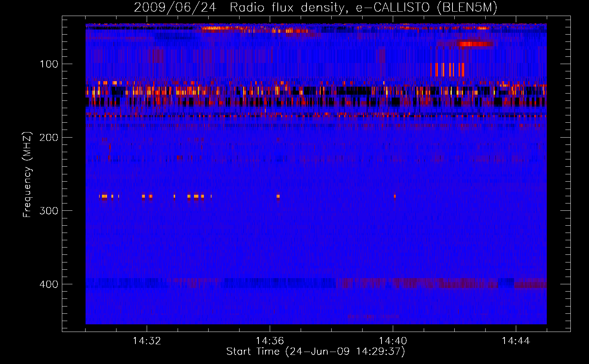Click the 14:36 time tick label
This screenshot has width=589, height=364.
coord(270,341)
